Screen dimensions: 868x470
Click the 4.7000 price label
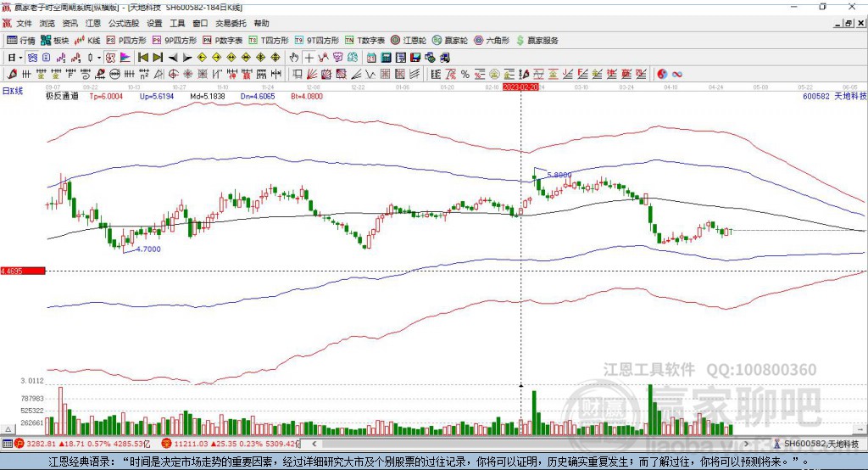[148, 249]
